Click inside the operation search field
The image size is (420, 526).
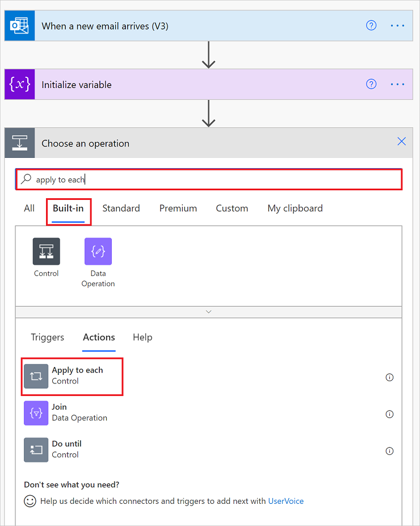[x=170, y=178]
